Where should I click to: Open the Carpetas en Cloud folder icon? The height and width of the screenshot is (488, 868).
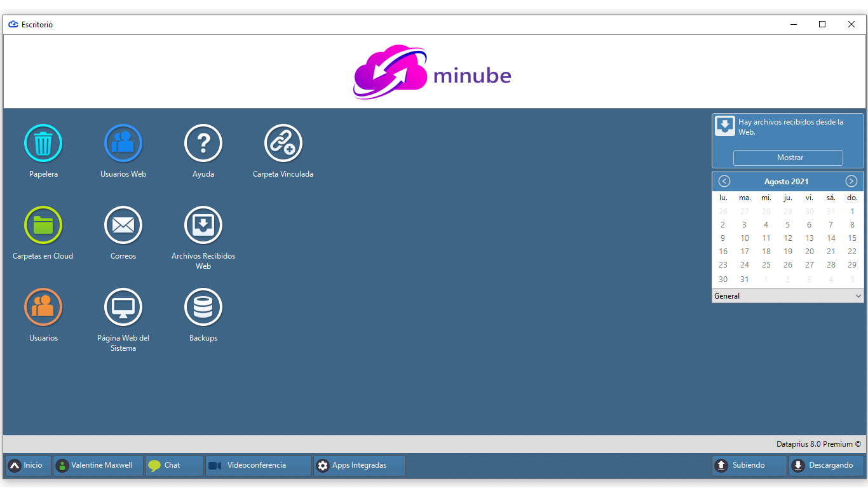[43, 225]
